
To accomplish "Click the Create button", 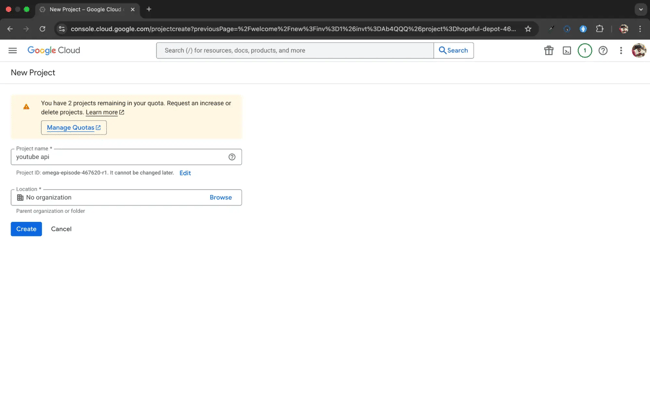I will point(26,229).
